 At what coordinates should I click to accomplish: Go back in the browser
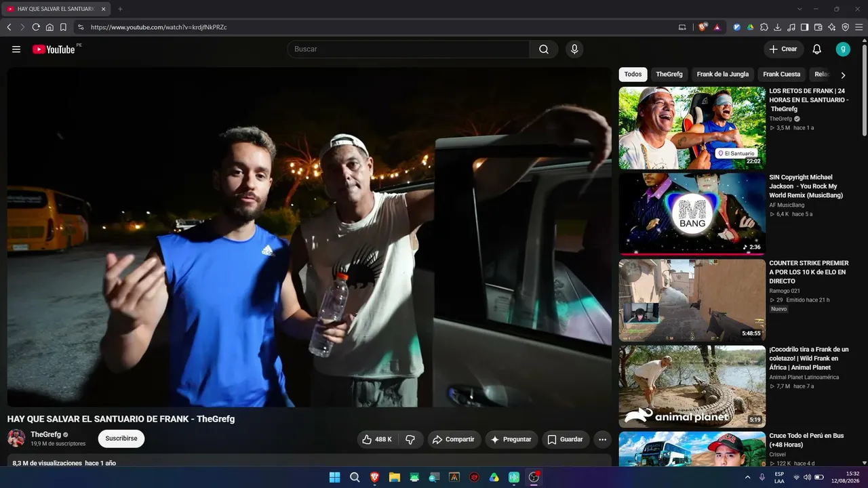pyautogui.click(x=9, y=27)
